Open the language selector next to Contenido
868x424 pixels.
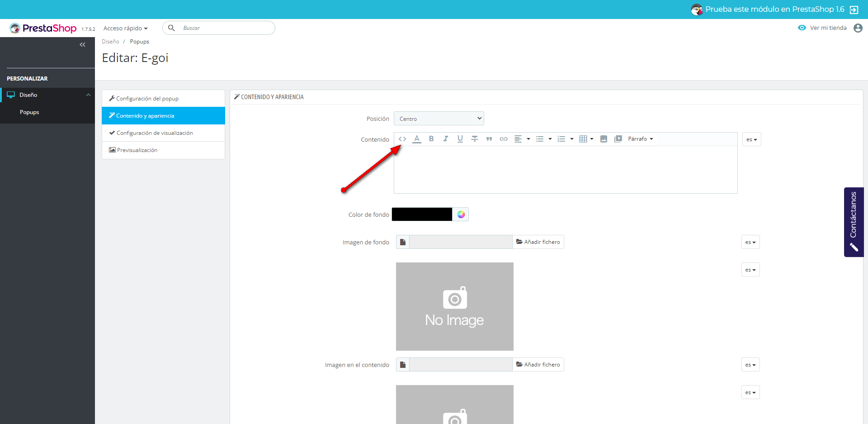tap(751, 139)
